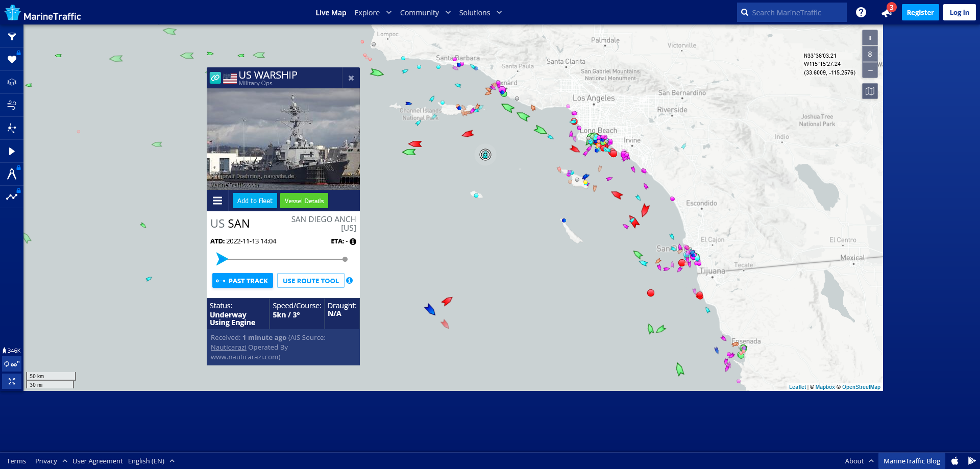
Task: Open the Nauticarazi AIS source link
Action: tap(229, 348)
